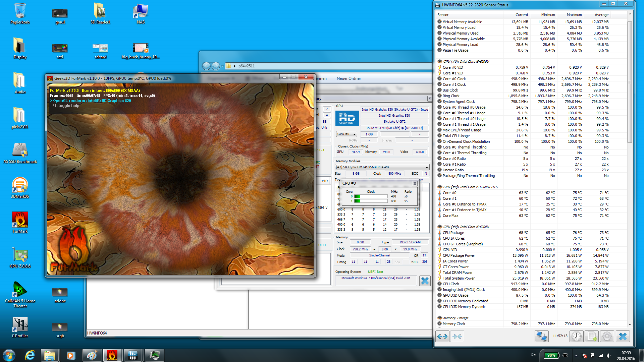This screenshot has height=362, width=644.
Task: Open HWiNFO sensor settings gear
Action: click(x=607, y=336)
